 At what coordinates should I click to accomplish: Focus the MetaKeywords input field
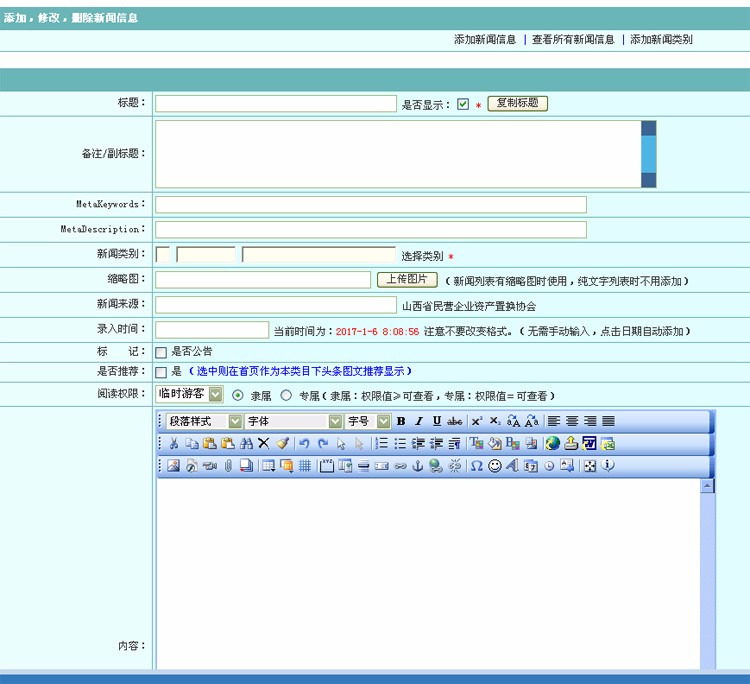371,205
